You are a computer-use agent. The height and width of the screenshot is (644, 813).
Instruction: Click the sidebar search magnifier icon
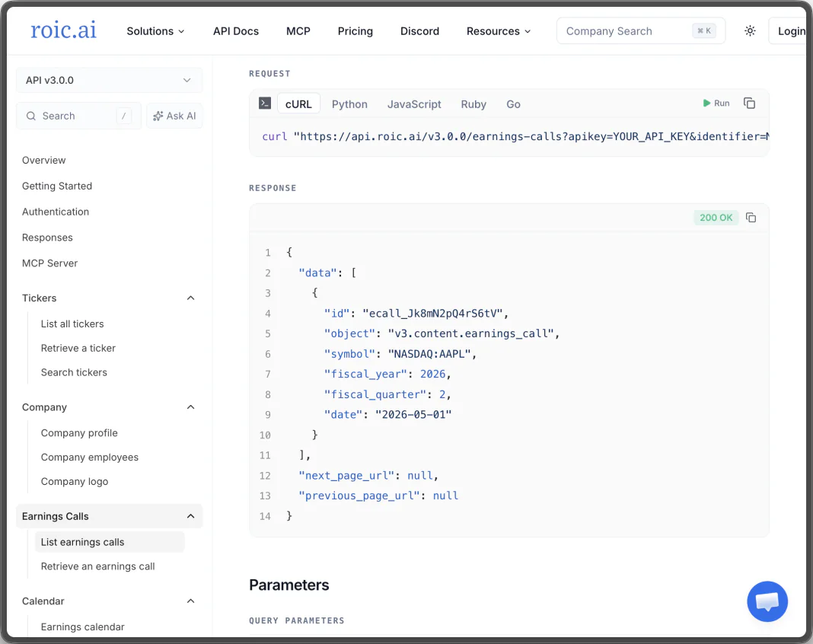pyautogui.click(x=31, y=116)
